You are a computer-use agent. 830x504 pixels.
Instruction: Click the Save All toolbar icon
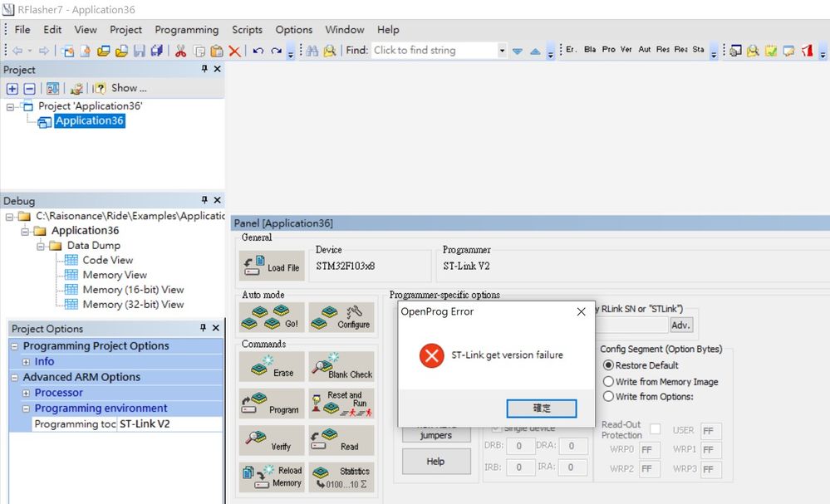point(157,51)
